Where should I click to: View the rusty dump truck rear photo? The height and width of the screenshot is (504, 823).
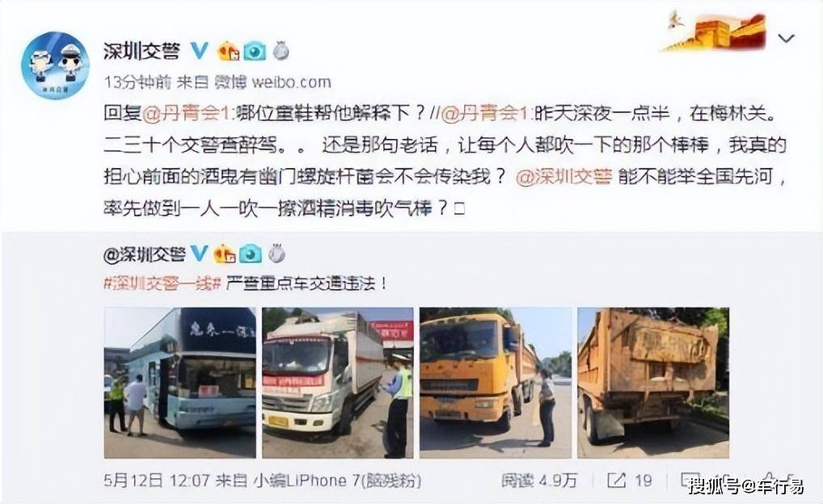click(653, 383)
